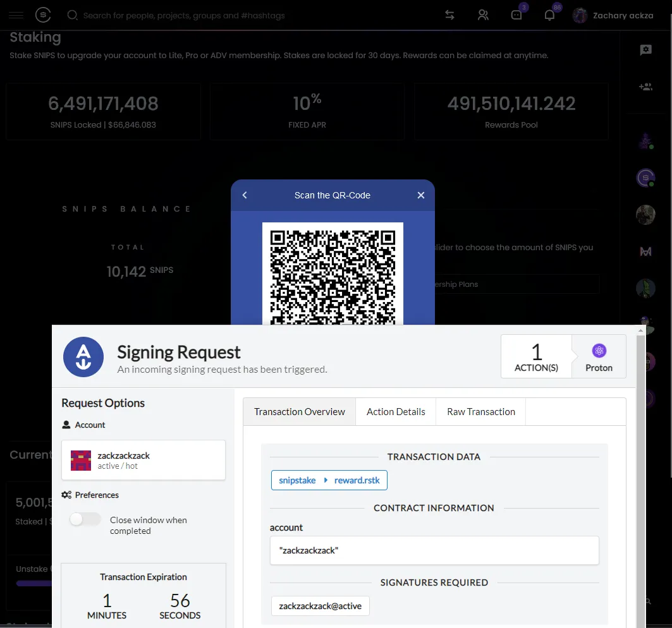The height and width of the screenshot is (628, 672).
Task: Click the ership Plans field behind dialog
Action: click(x=516, y=284)
